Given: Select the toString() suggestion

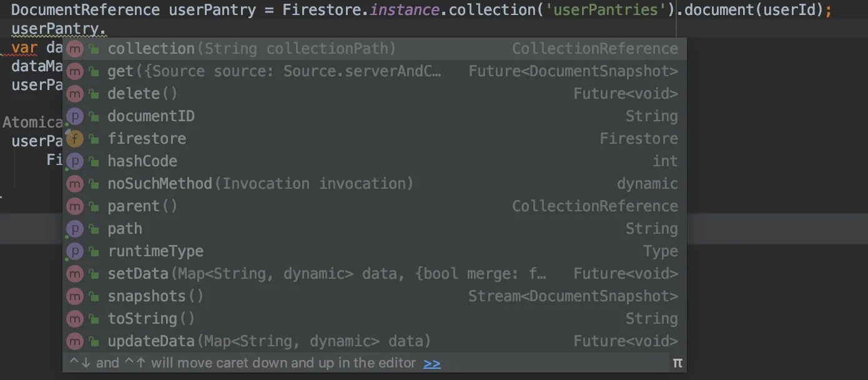Looking at the screenshot, I should 375,319.
